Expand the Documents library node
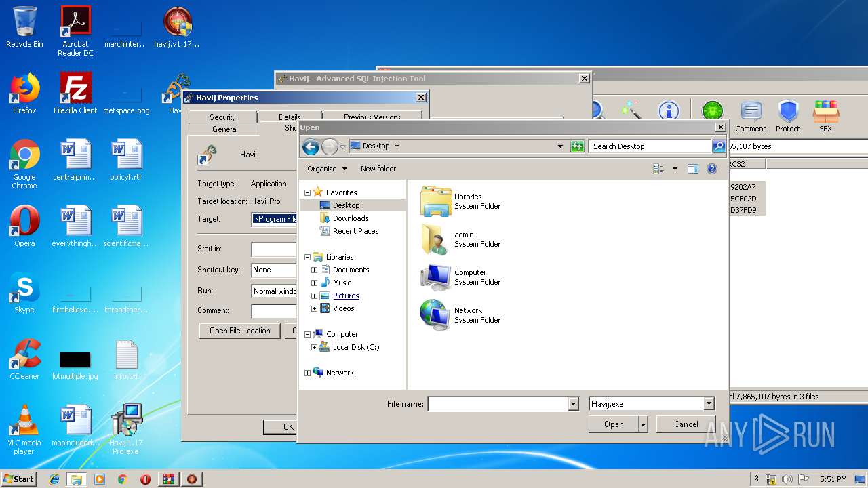 tap(314, 270)
